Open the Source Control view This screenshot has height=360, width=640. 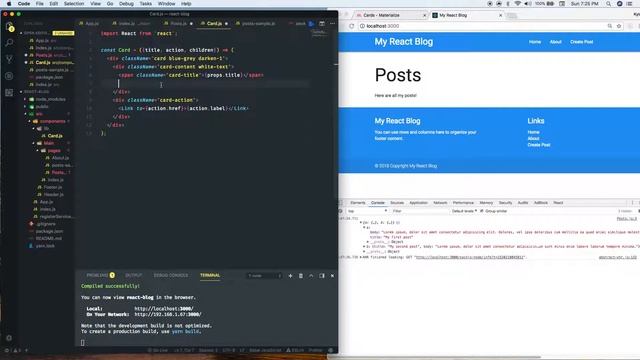(9, 59)
